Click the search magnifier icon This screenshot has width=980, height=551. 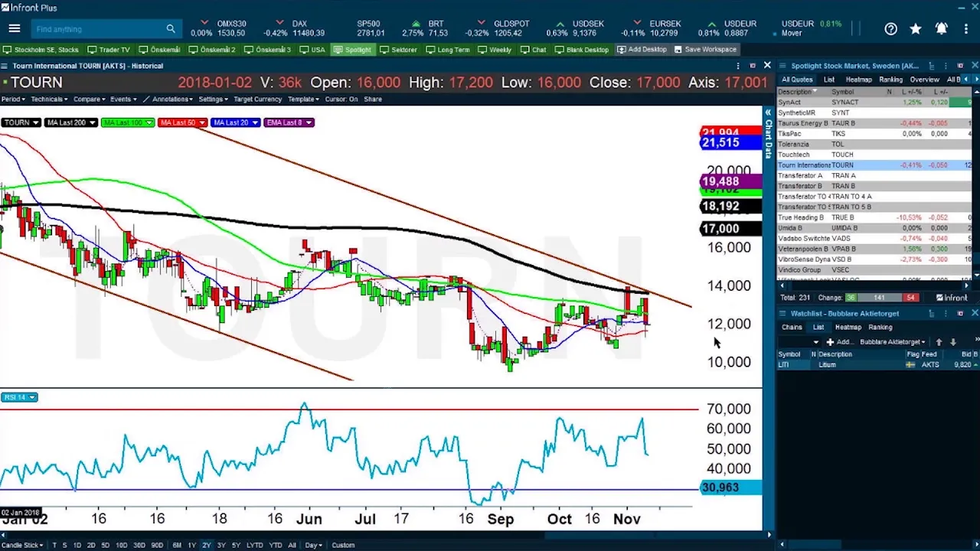pos(171,29)
